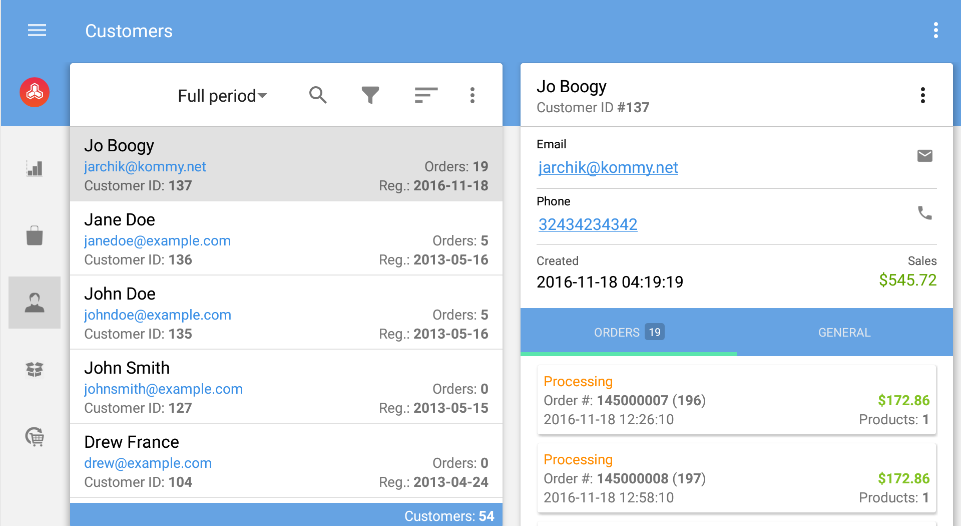Open the dashboard bar chart icon
This screenshot has height=526, width=961.
pos(35,168)
